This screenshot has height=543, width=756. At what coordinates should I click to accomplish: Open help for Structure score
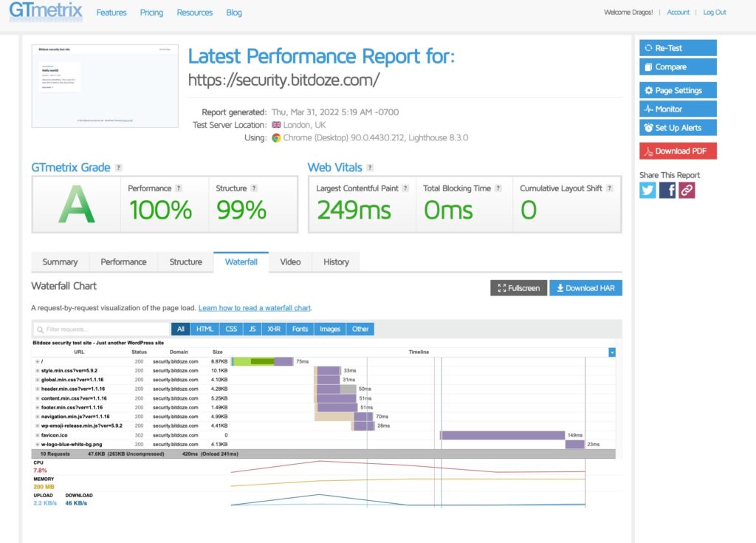254,188
